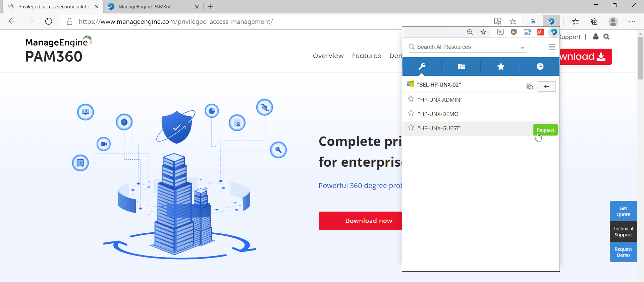Open Edge Collections
Image resolution: width=644 pixels, height=282 pixels.
click(x=594, y=21)
